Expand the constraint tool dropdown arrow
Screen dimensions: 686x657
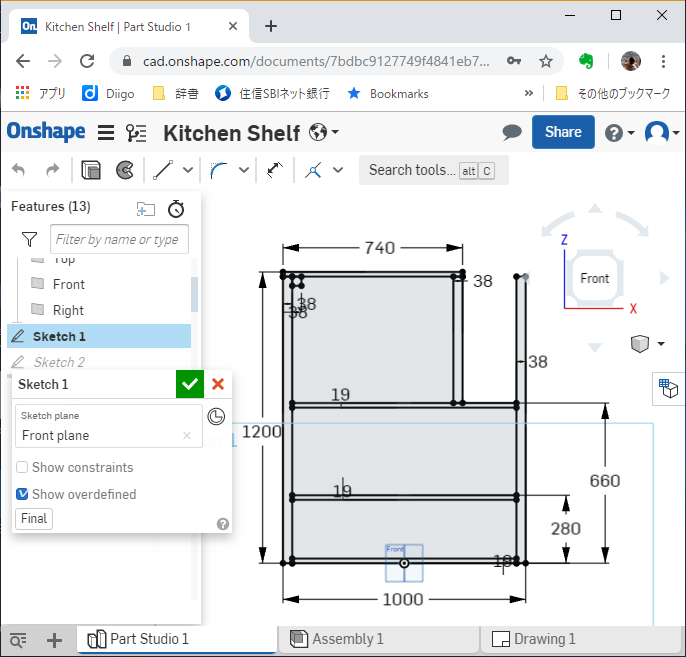click(x=338, y=170)
